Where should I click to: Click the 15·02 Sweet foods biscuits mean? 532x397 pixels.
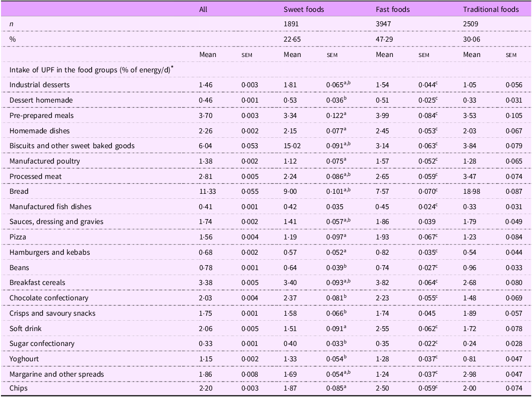[293, 146]
